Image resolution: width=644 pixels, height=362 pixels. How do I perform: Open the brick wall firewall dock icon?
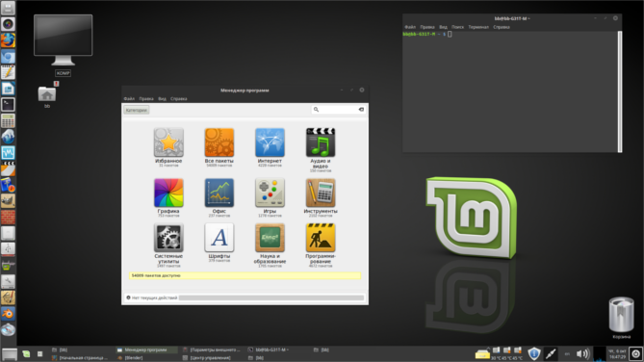8,217
